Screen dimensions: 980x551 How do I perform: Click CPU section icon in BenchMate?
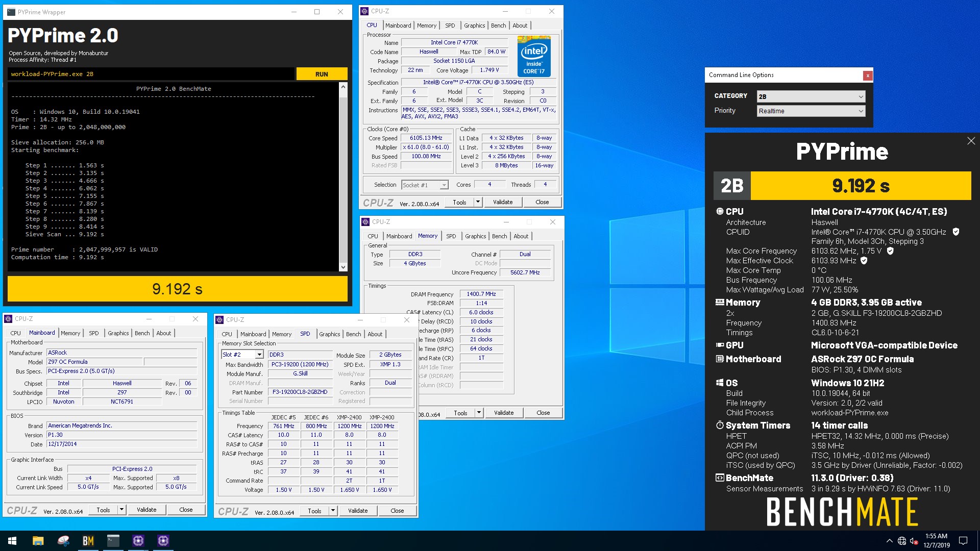pos(720,211)
